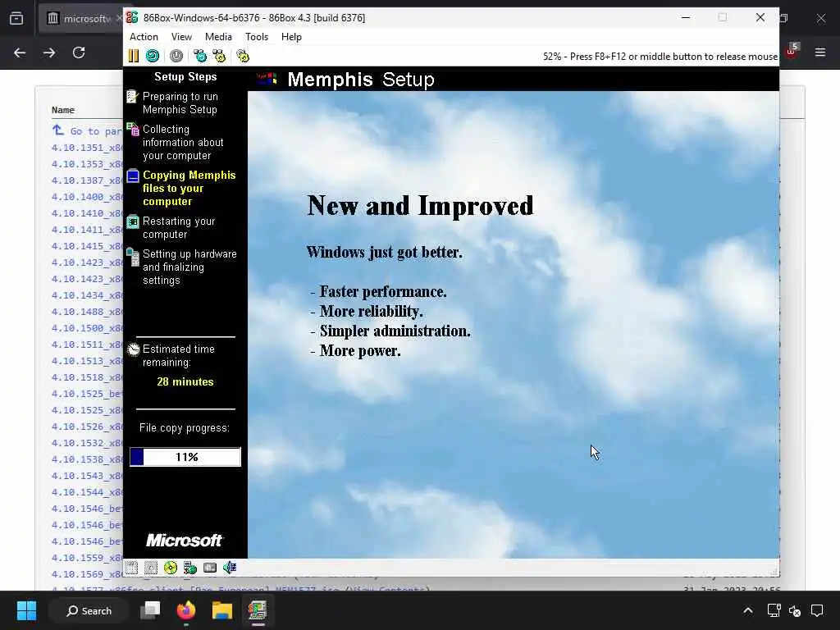Open the Action menu
840x630 pixels.
tap(144, 36)
